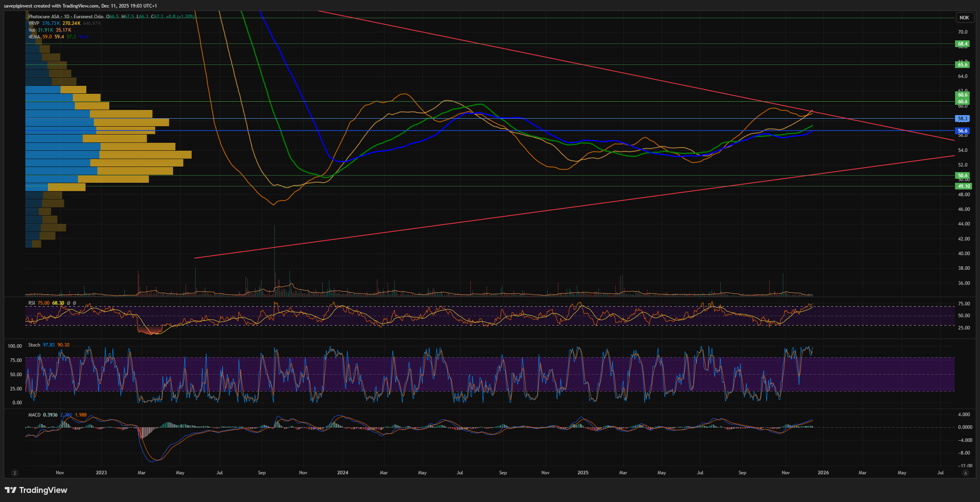Click the 49.10 green price label

pos(963,186)
